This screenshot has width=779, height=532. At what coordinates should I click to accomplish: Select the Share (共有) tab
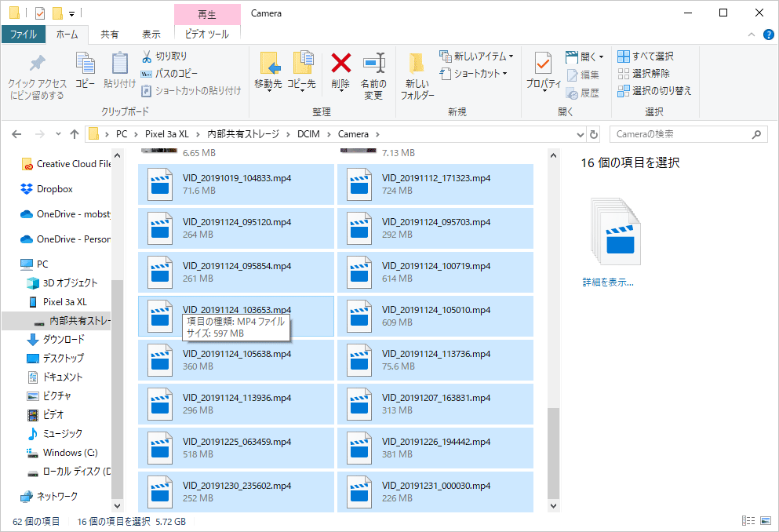click(110, 35)
